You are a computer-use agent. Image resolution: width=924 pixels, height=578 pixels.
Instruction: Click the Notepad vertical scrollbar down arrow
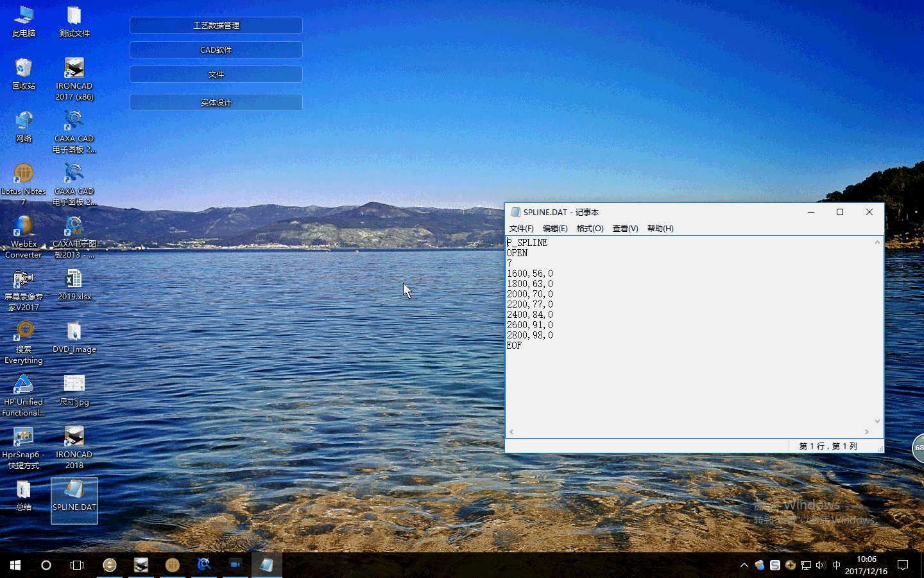point(877,421)
